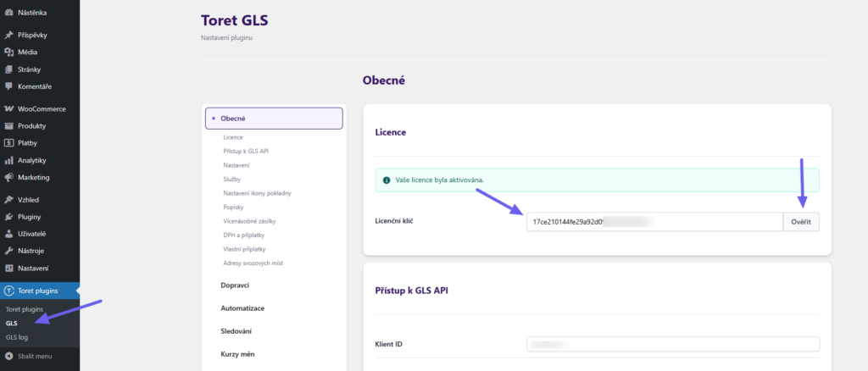
Task: Click the Produkty box icon
Action: [8, 126]
